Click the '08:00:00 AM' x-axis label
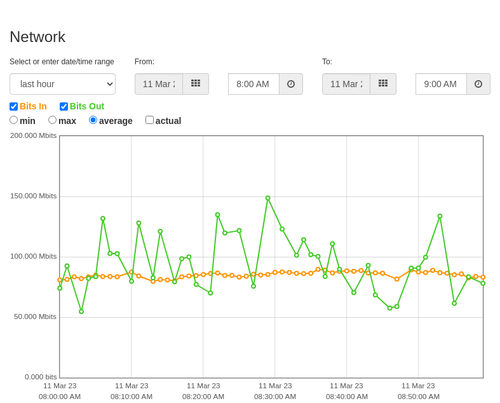Image resolution: width=500 pixels, height=403 pixels. [x=60, y=397]
